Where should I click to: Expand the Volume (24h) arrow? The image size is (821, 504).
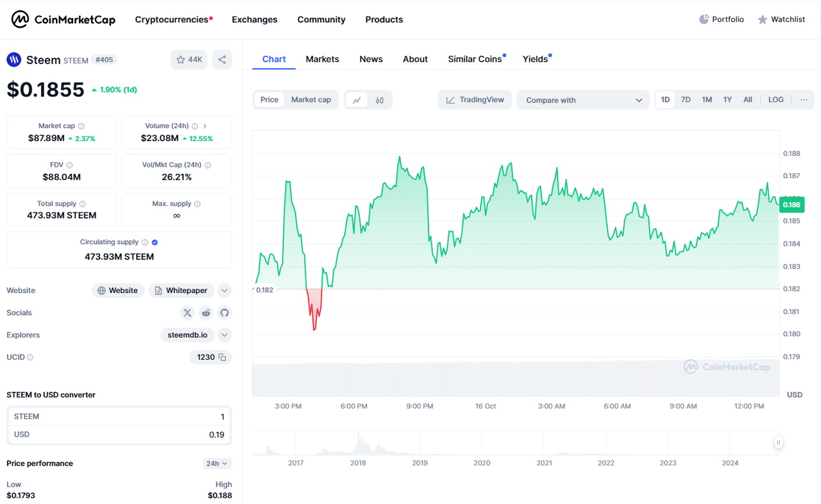205,126
